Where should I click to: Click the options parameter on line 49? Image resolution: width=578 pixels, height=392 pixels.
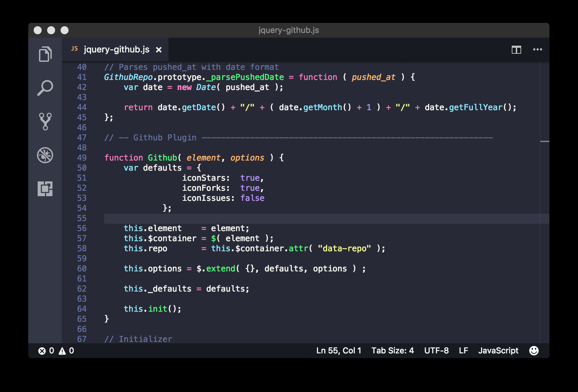[x=247, y=158]
